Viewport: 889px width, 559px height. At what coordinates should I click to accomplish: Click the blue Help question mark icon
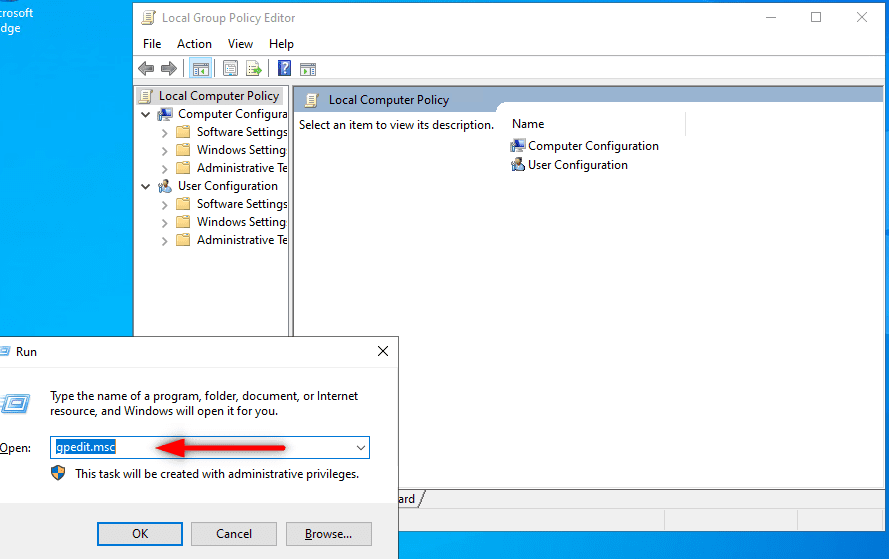pos(284,69)
